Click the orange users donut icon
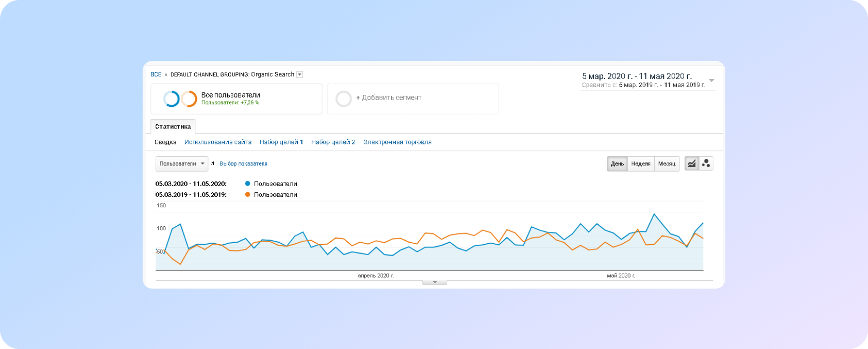This screenshot has height=349, width=868. click(x=189, y=99)
